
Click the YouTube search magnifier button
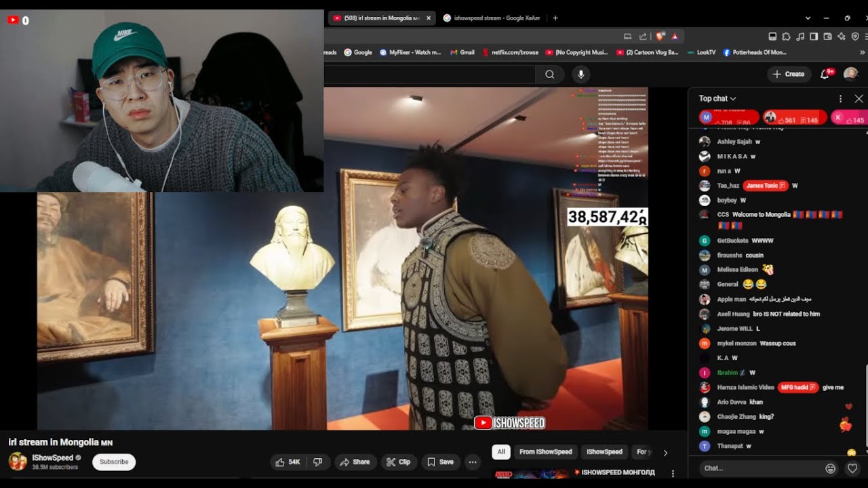coord(549,74)
